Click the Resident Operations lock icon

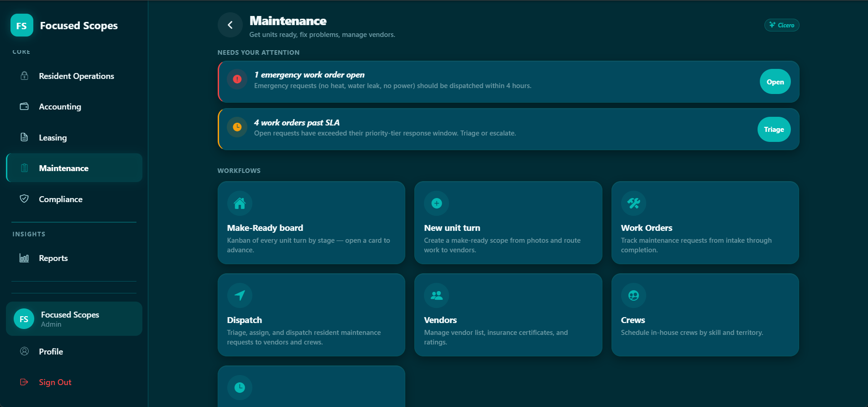coord(25,76)
